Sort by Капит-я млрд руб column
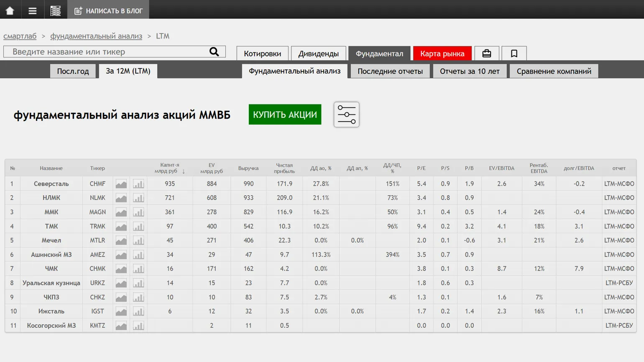 pos(169,168)
